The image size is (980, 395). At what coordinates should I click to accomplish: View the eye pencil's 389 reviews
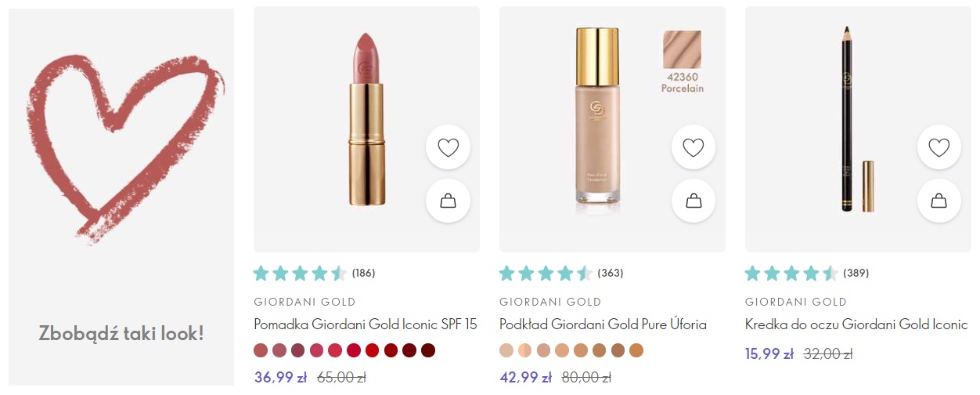pos(805,274)
